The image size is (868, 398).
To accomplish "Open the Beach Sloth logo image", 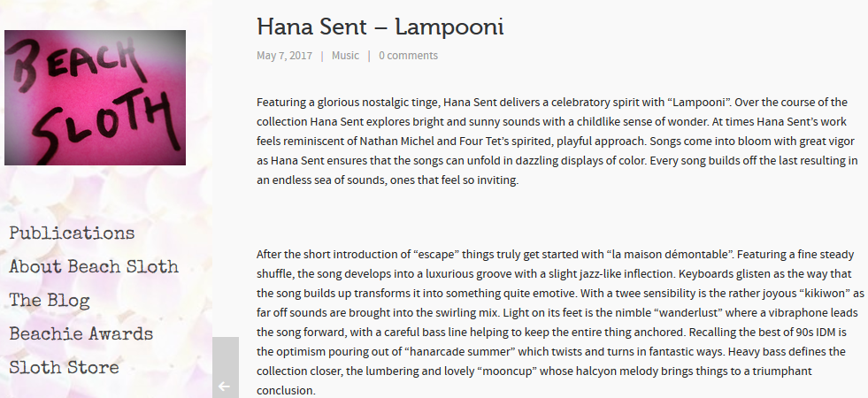I will 96,97.
